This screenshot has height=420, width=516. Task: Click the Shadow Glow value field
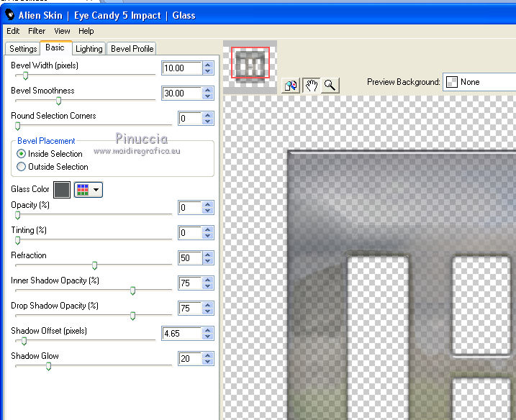(x=190, y=358)
